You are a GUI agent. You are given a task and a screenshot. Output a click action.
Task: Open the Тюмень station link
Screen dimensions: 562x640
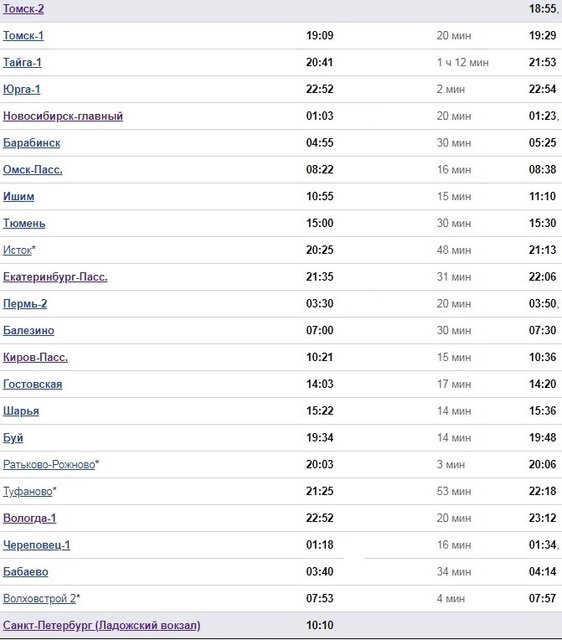coord(24,223)
